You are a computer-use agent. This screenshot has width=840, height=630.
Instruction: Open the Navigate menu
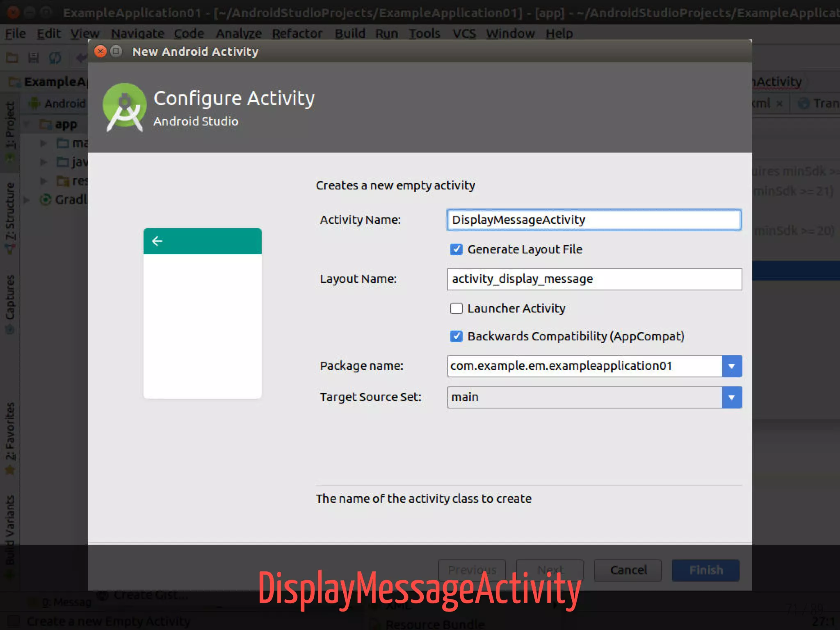coord(137,33)
